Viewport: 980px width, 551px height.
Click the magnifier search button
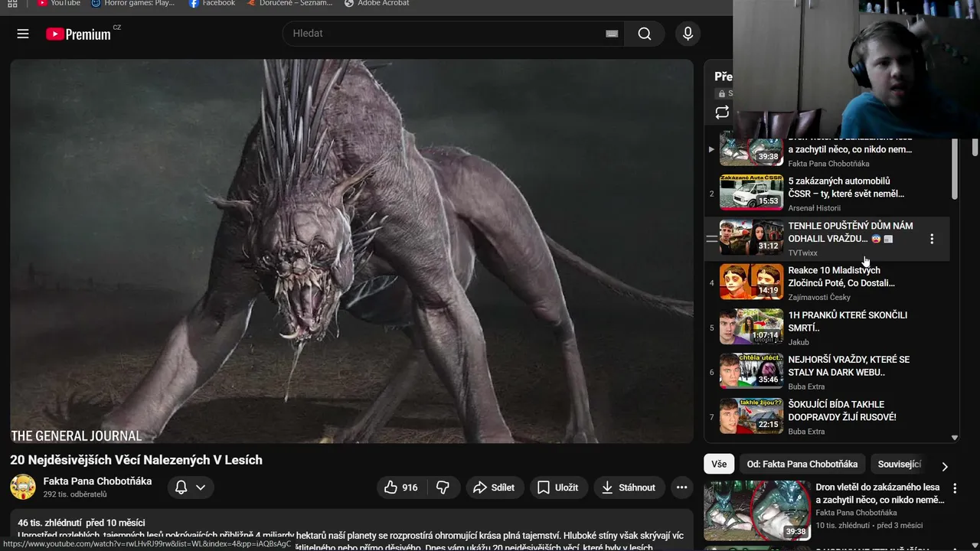tap(645, 34)
